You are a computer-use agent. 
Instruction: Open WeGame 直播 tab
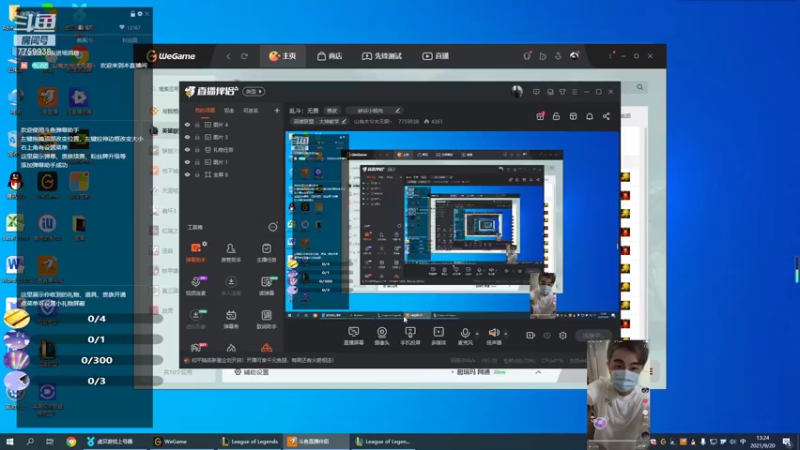436,56
